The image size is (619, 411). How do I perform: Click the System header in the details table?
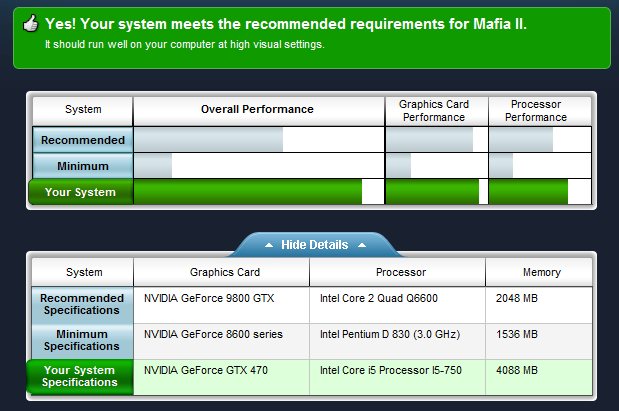pos(83,272)
